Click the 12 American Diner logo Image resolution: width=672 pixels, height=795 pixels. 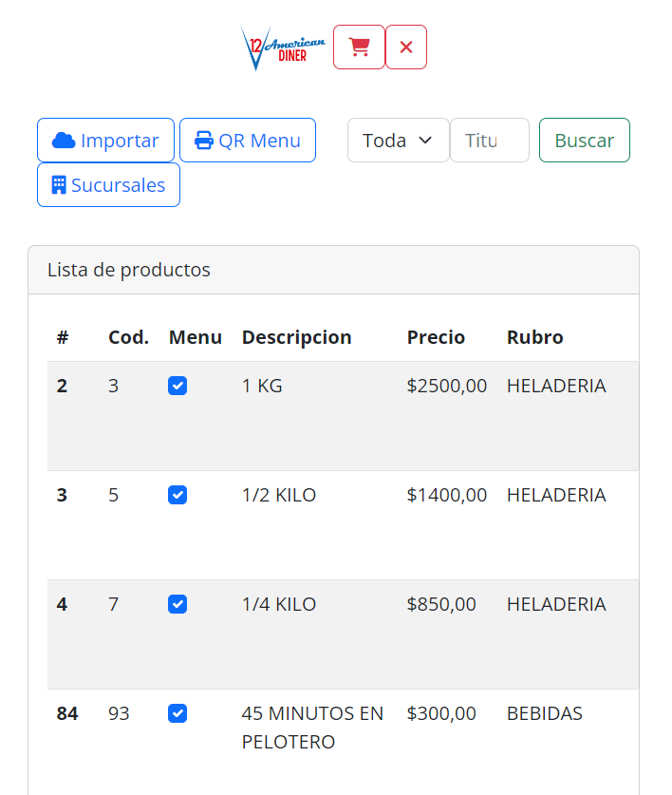[x=283, y=47]
